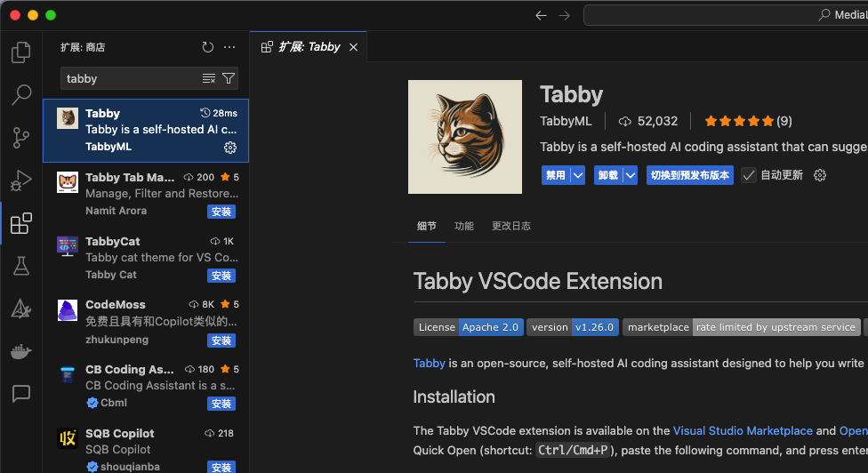Install Tabby Tab Manager extension

221,212
